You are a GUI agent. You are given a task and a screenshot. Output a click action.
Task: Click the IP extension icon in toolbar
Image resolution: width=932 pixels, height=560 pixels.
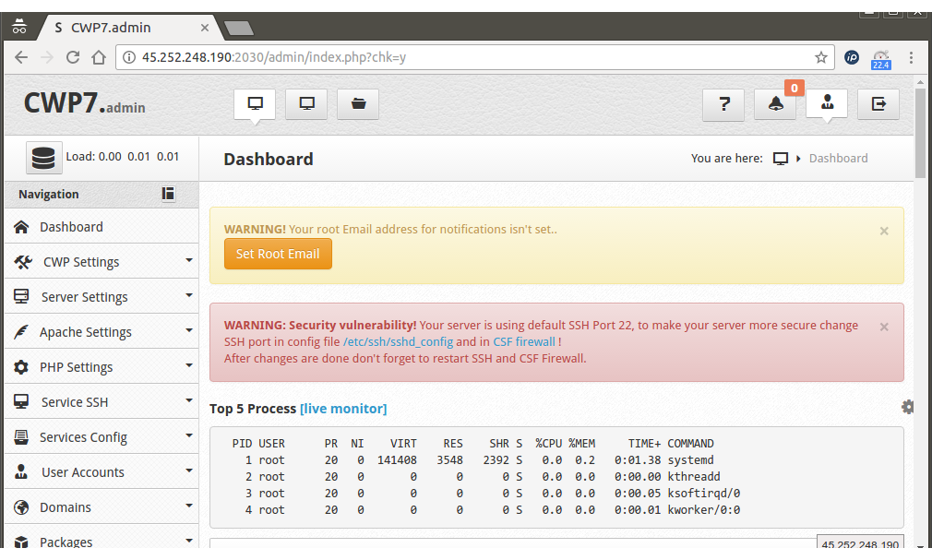pos(852,58)
